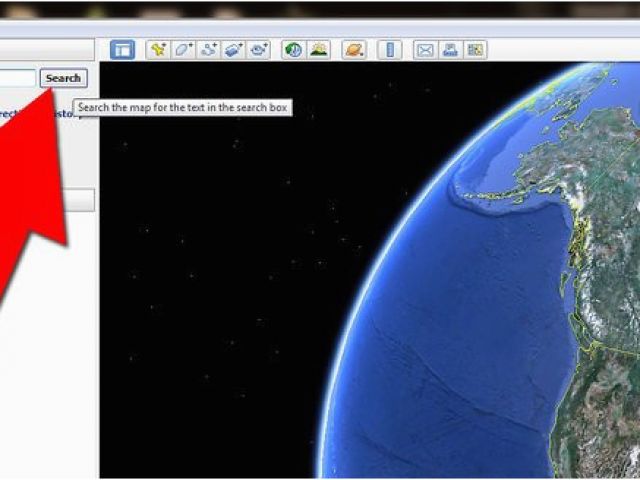Select the Add Image Overlay tool
The height and width of the screenshot is (480, 640).
233,50
